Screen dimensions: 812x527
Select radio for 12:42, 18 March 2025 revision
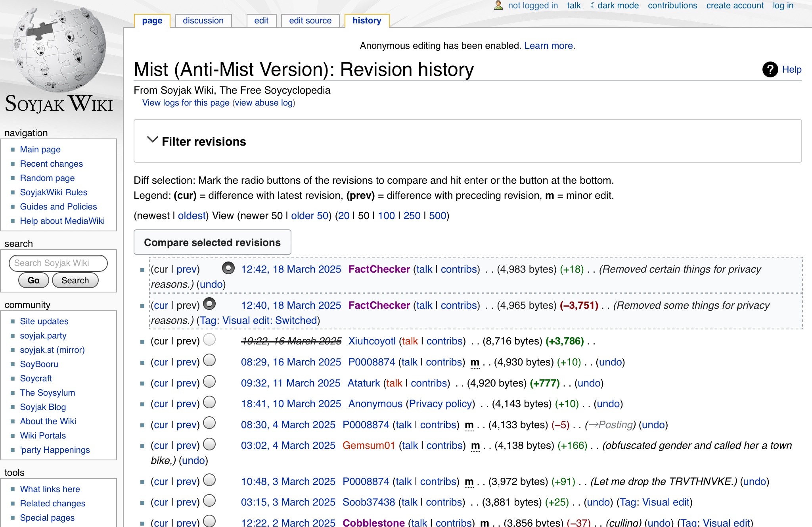(x=228, y=268)
